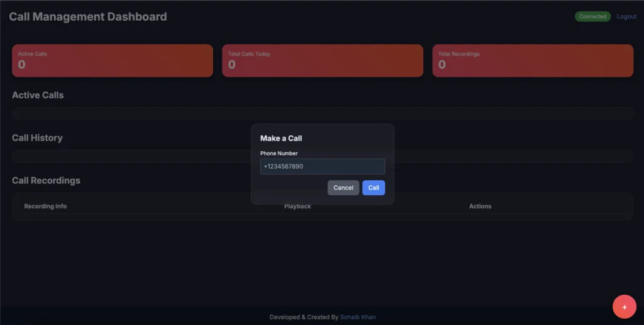
Task: Click the empty Active Calls list panel
Action: pyautogui.click(x=126, y=113)
